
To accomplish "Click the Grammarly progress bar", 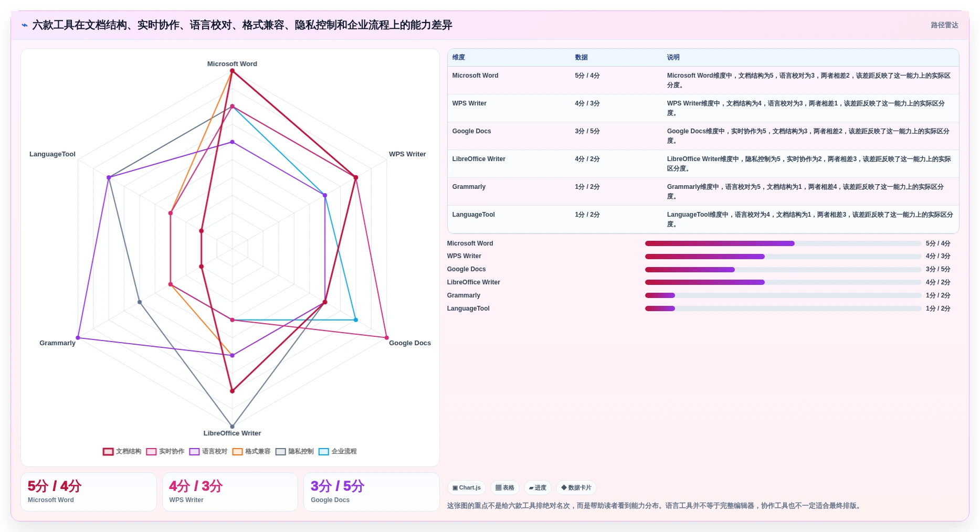I will [x=783, y=295].
